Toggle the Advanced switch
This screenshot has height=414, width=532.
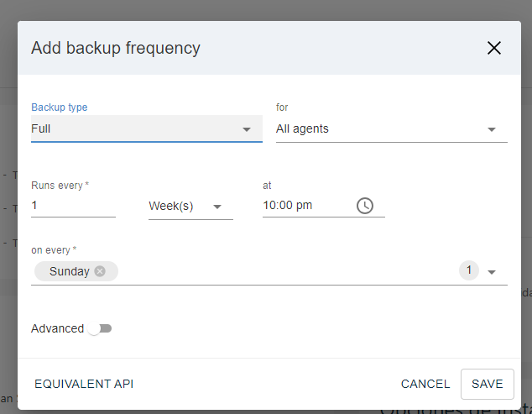(100, 328)
